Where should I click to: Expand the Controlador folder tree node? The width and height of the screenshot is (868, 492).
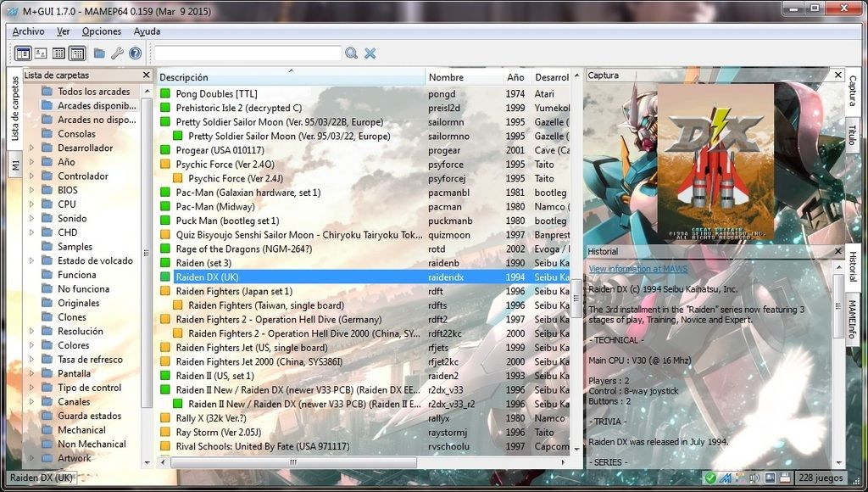pyautogui.click(x=31, y=176)
